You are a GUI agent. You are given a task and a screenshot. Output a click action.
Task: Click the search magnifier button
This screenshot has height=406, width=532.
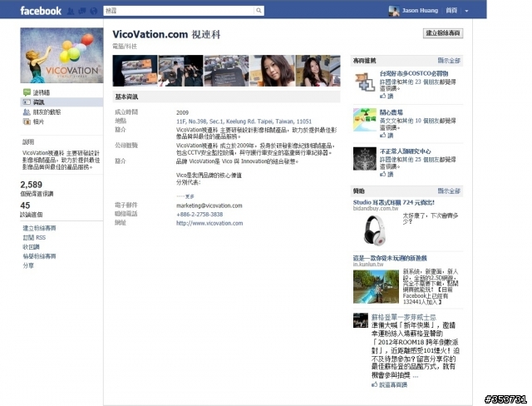click(259, 11)
